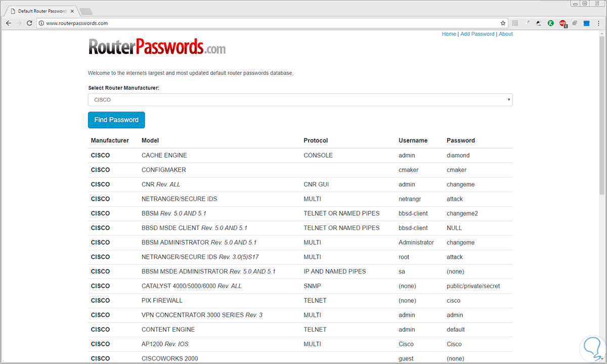Click the gray stacked-pages extension icon
The width and height of the screenshot is (607, 364).
(575, 23)
